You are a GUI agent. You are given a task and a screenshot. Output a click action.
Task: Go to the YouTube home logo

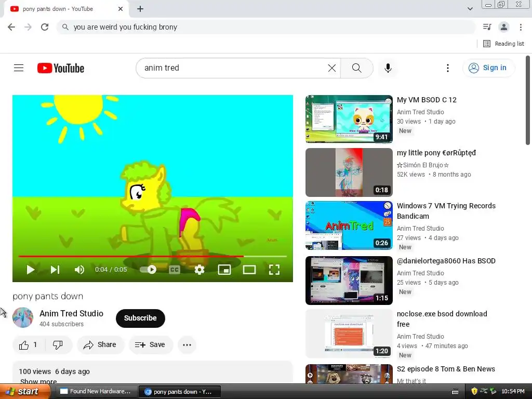coord(61,68)
